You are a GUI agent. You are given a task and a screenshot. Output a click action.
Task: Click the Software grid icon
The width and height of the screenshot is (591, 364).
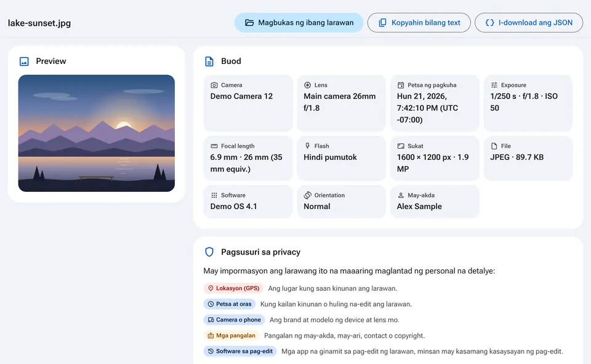coord(214,196)
